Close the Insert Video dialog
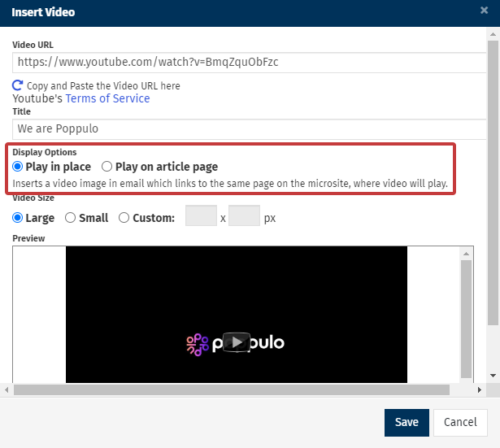Viewport: 500px width, 448px height. pos(484,11)
